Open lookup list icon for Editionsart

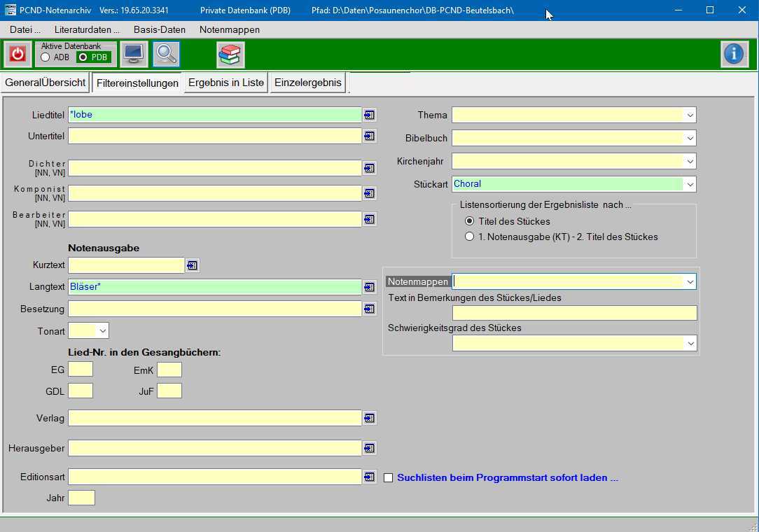[369, 477]
